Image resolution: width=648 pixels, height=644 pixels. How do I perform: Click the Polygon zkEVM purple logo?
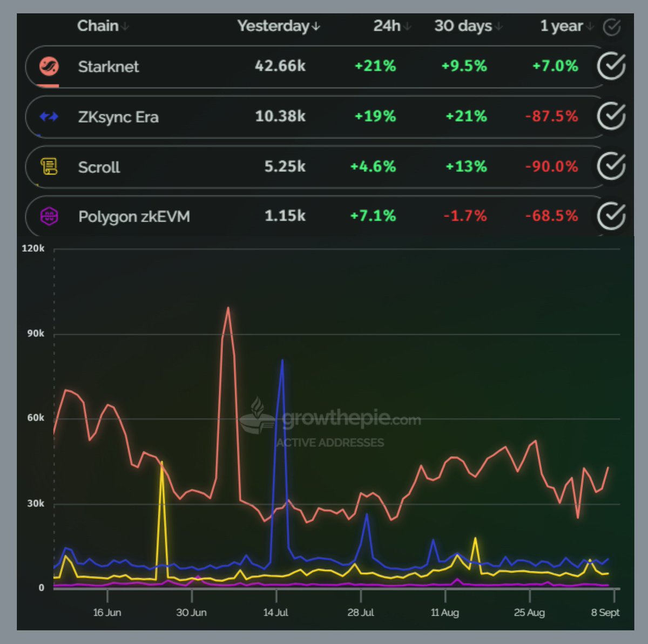[x=49, y=216]
